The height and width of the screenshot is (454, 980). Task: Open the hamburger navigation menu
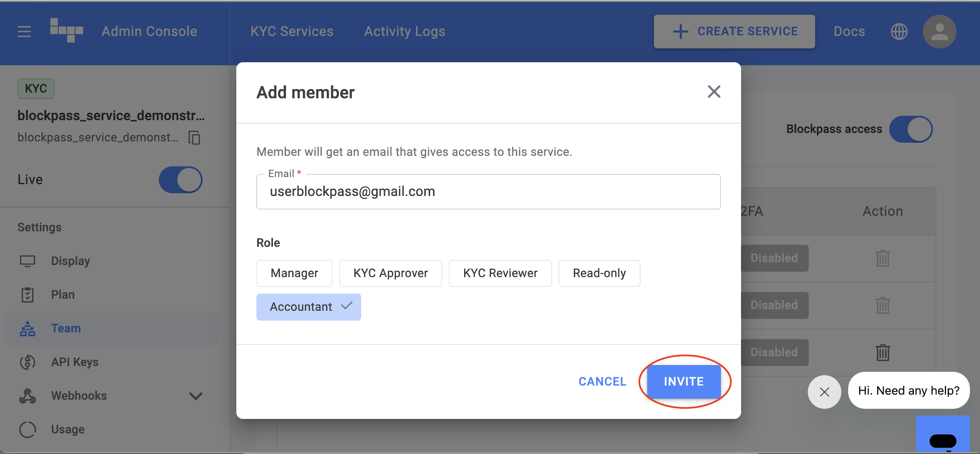[x=24, y=31]
